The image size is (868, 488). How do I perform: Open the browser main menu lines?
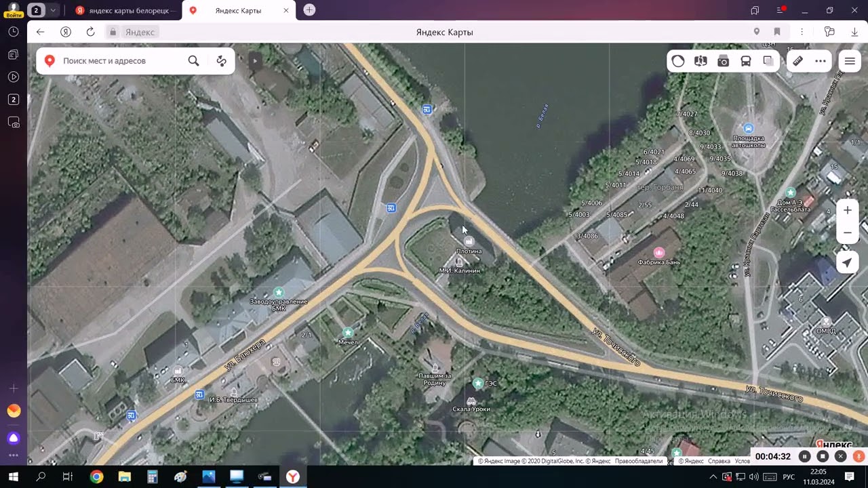781,10
